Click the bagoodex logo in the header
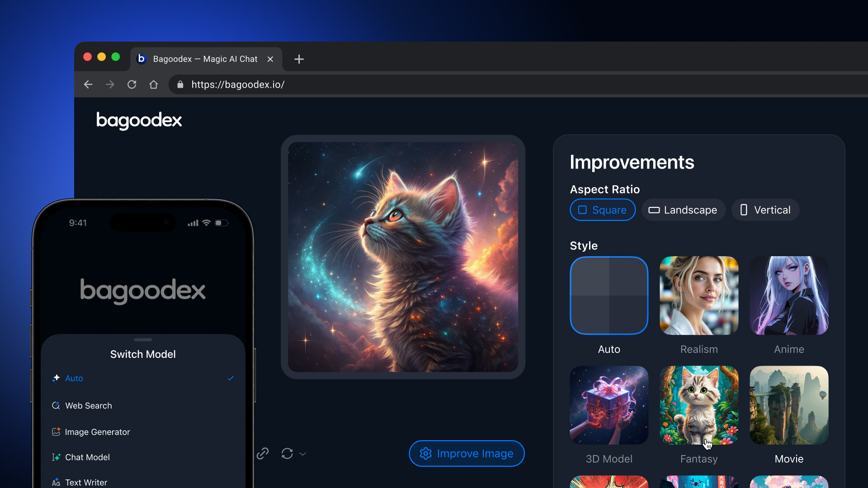Screen dimensions: 868x488 tap(139, 120)
